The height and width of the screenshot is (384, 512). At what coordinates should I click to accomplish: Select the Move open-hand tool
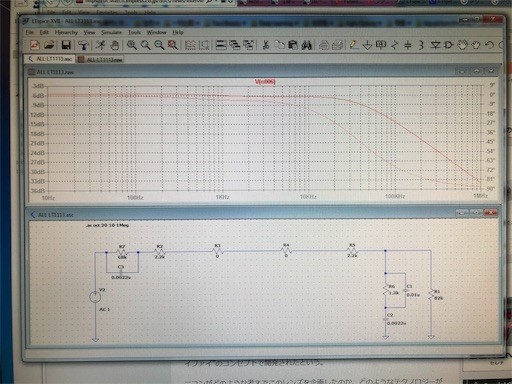click(462, 45)
